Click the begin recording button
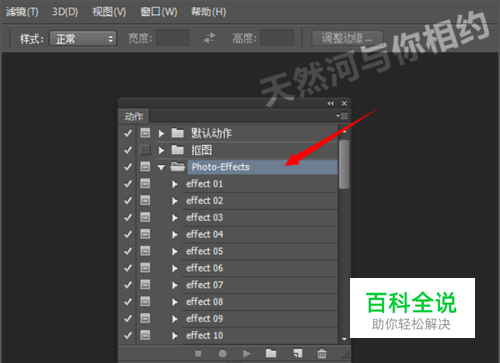Viewport: 500px width, 363px height. (x=223, y=354)
